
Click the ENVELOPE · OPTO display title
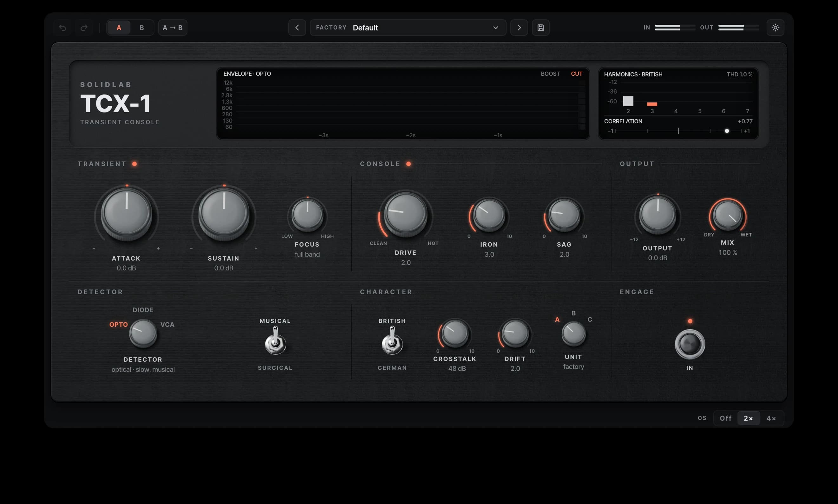pyautogui.click(x=247, y=74)
